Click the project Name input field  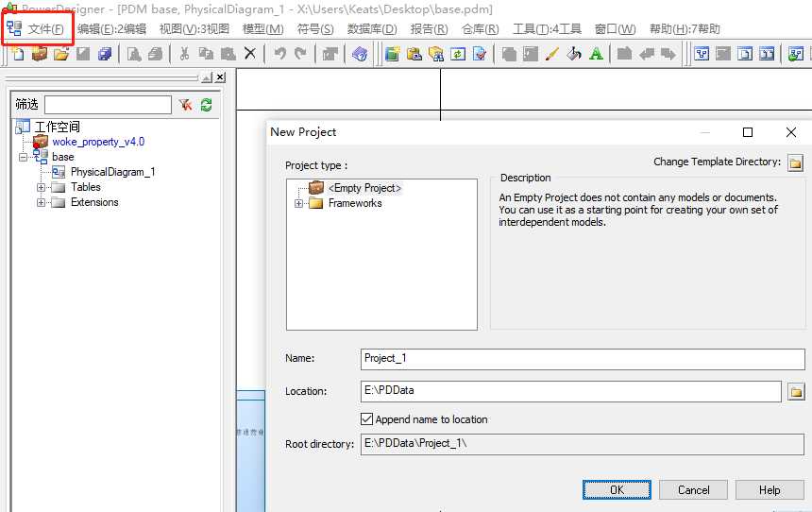point(583,359)
